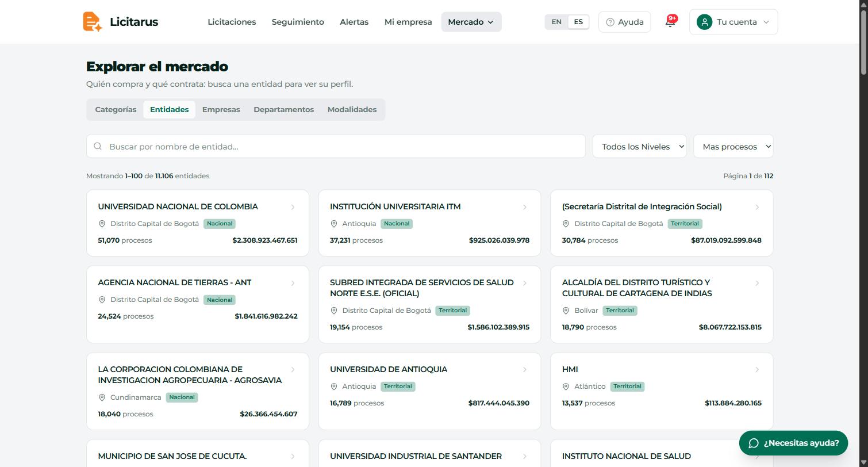Click value $8.067.722.153.815

730,327
